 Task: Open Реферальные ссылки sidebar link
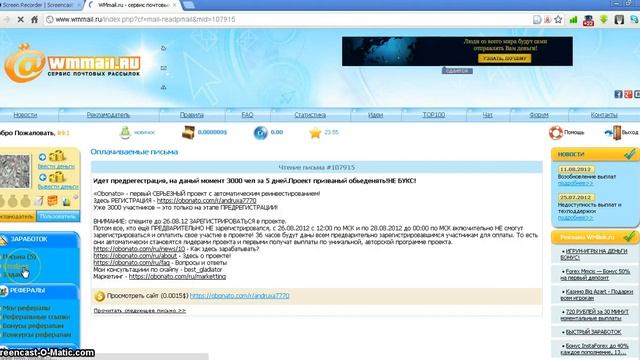(36, 317)
